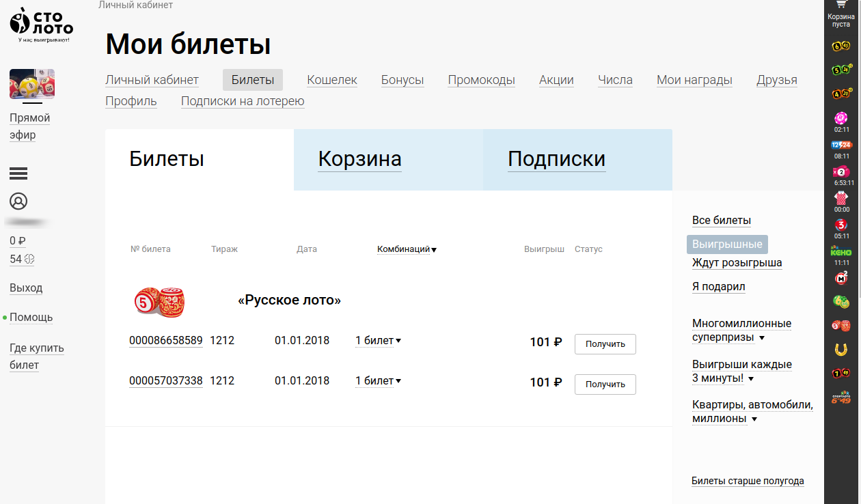Expand 1 билет for ticket 000057037338
The width and height of the screenshot is (861, 504).
[378, 380]
